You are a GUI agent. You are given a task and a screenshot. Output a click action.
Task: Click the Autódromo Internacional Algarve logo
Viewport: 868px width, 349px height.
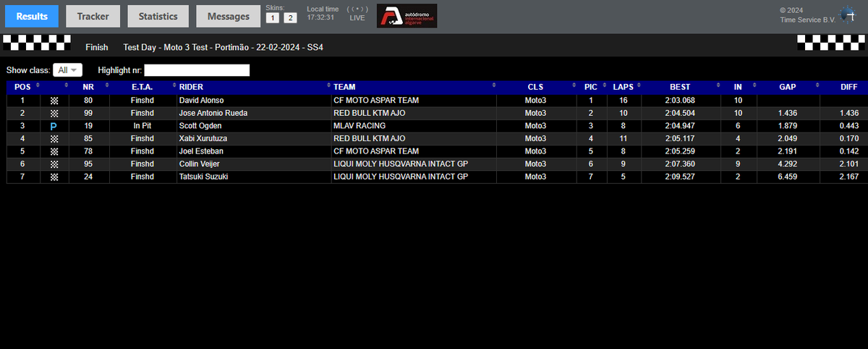(x=407, y=16)
